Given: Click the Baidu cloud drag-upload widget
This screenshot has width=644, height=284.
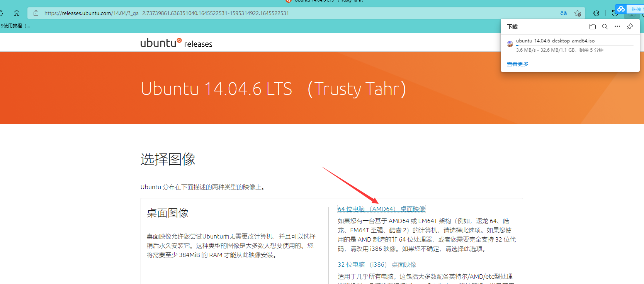Looking at the screenshot, I should [x=629, y=9].
